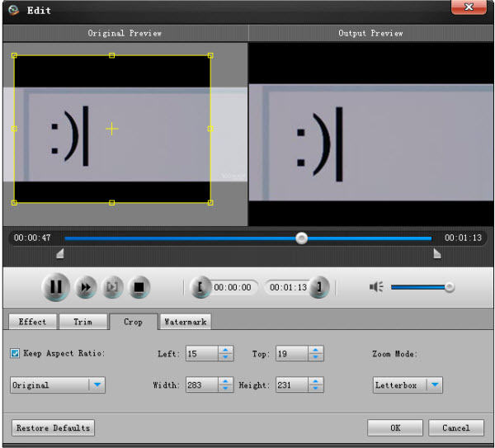Click the Width input field
Image resolution: width=495 pixels, height=448 pixels.
tap(201, 384)
